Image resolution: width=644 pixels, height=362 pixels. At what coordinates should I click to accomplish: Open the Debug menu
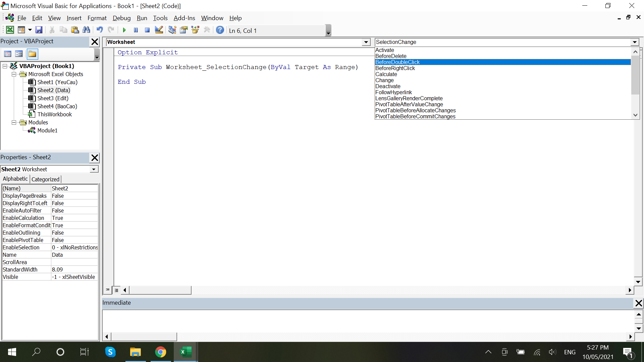tap(121, 18)
